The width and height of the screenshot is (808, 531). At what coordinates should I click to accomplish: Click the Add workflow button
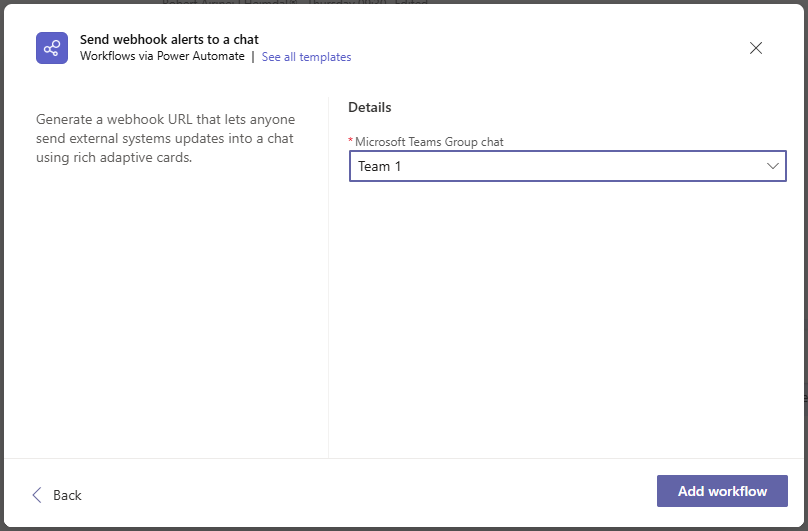point(722,491)
